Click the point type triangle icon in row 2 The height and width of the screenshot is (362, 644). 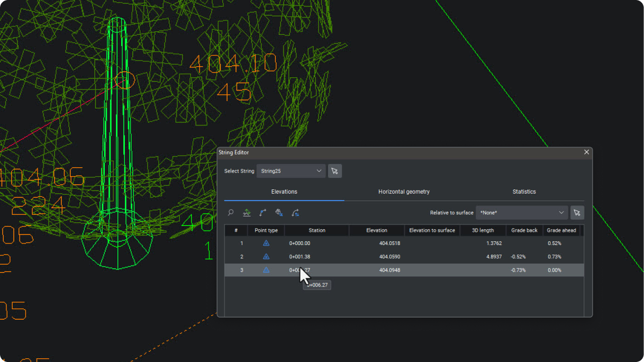(266, 257)
